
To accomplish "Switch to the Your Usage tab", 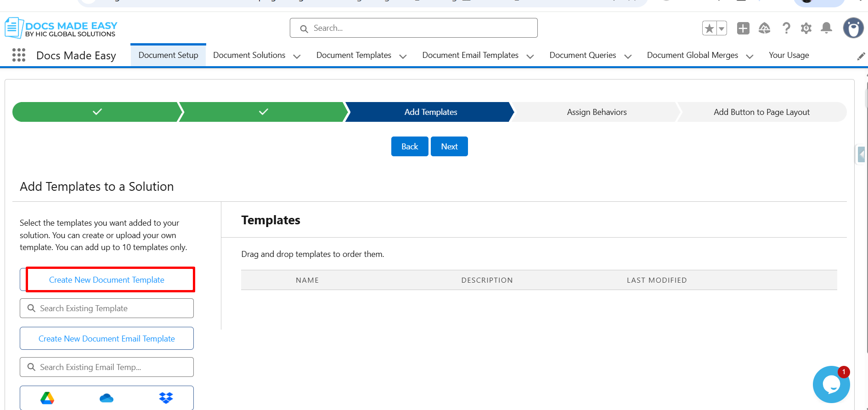I will click(x=789, y=55).
